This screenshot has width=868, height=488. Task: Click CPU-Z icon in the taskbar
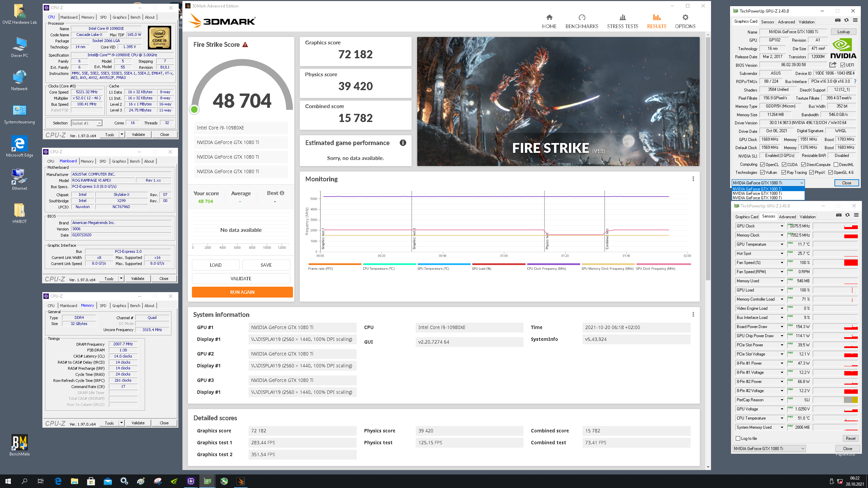pos(191,481)
